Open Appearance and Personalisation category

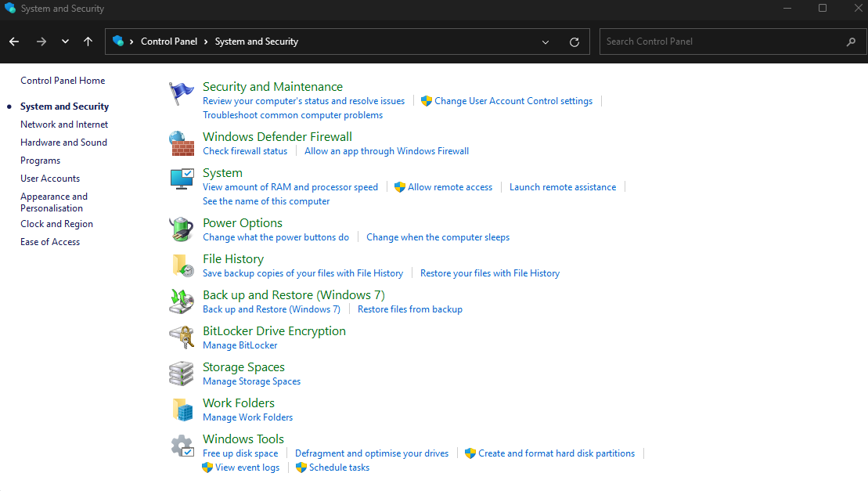point(54,202)
